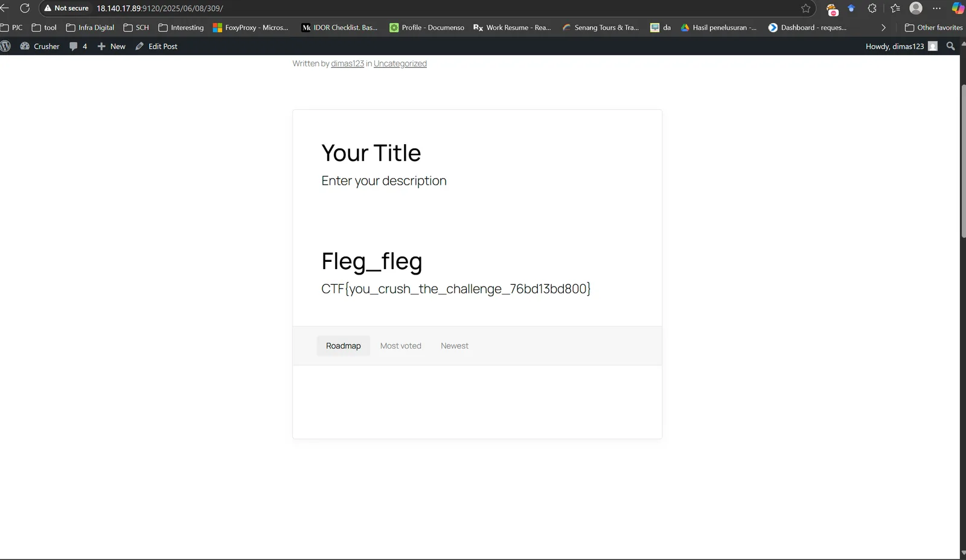Open the Copilot sidebar icon
The height and width of the screenshot is (560, 966).
pos(958,8)
